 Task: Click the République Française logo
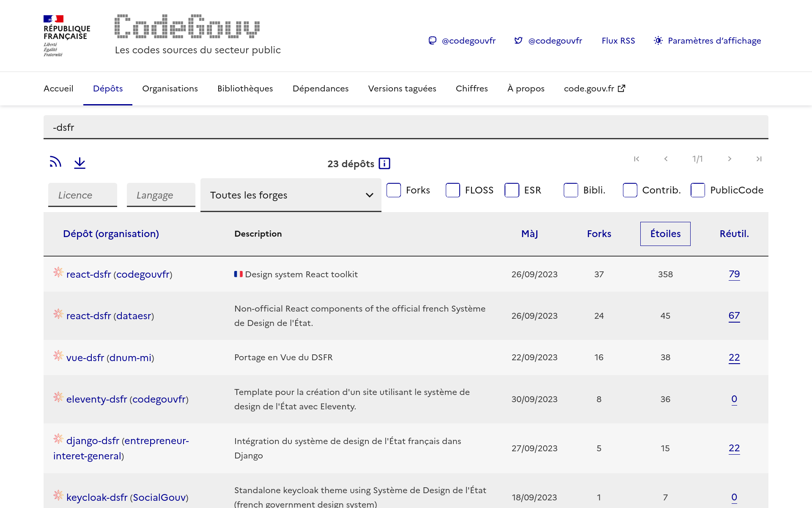point(67,36)
